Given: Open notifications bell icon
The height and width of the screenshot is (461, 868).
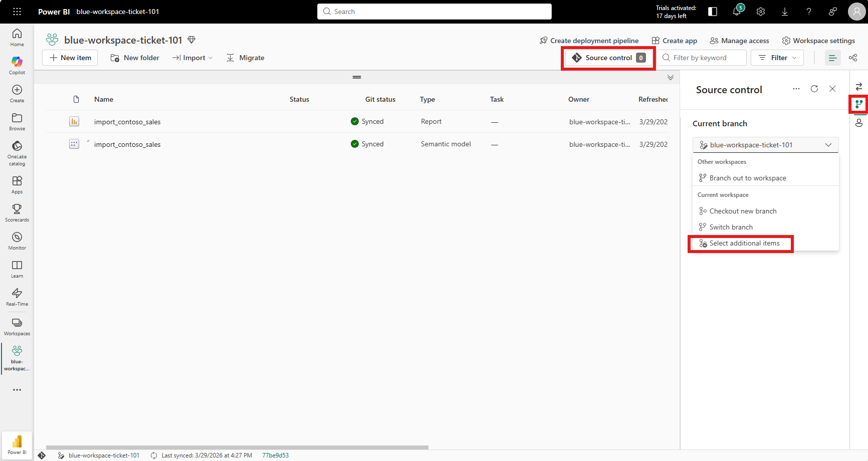Looking at the screenshot, I should (x=737, y=12).
